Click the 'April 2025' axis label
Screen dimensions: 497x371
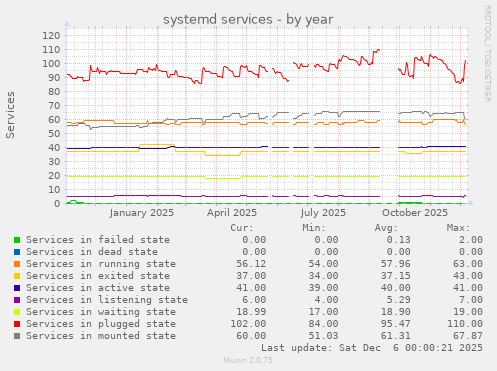click(x=232, y=213)
